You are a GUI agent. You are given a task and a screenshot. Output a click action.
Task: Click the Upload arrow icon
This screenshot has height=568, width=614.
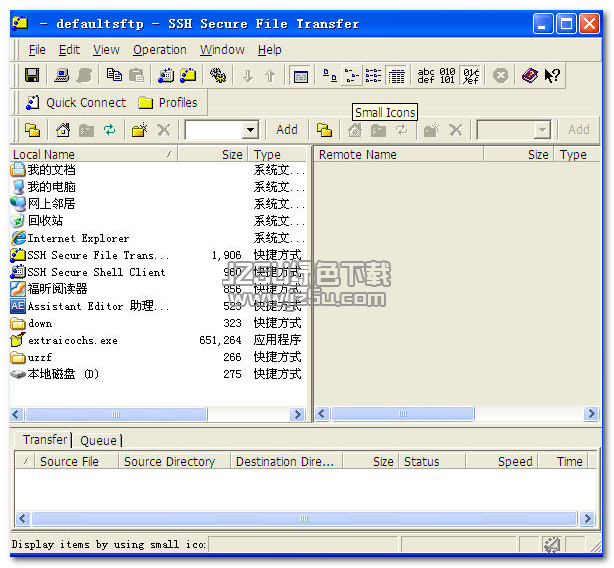point(270,76)
